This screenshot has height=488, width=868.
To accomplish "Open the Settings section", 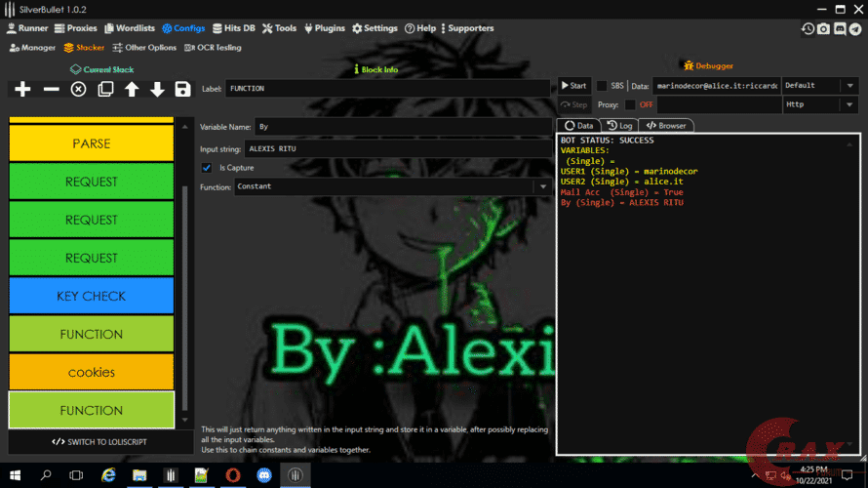I will pos(375,28).
